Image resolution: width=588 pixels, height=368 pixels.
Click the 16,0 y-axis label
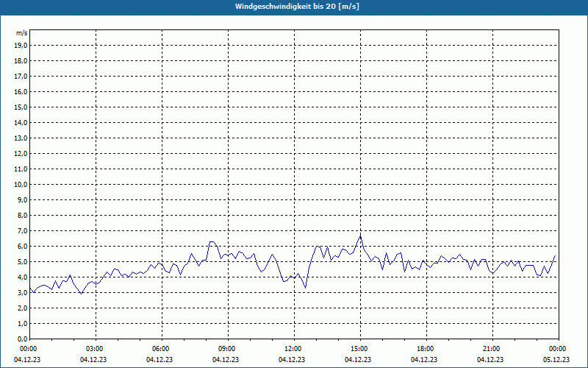[21, 91]
